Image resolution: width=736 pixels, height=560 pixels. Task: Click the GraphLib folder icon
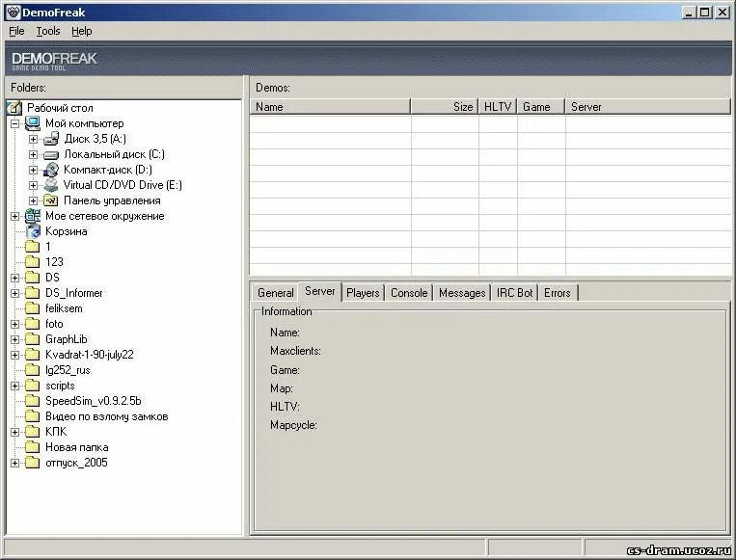point(33,339)
